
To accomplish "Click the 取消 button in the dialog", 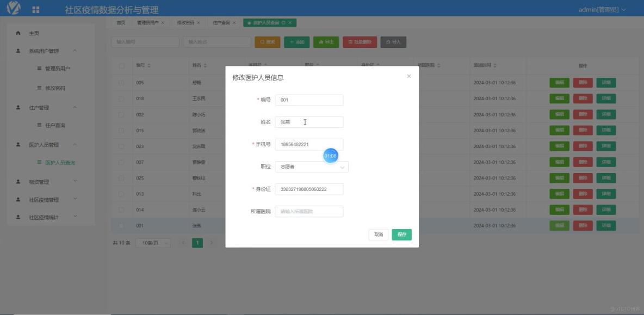I will pyautogui.click(x=378, y=234).
